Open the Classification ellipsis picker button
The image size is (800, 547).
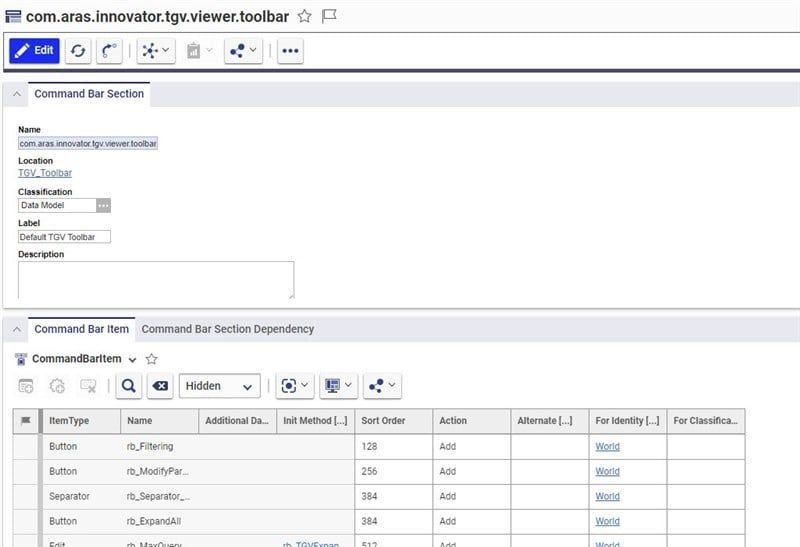pyautogui.click(x=104, y=205)
